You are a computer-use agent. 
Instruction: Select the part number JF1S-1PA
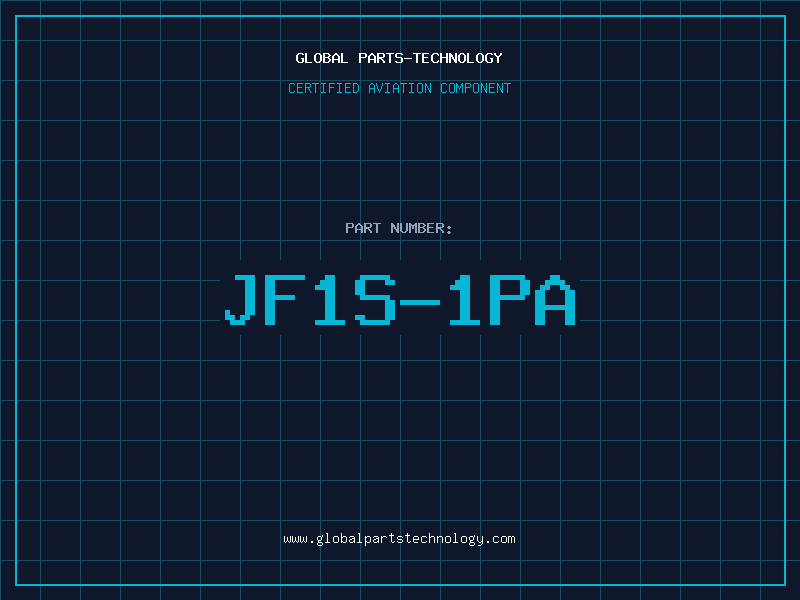tap(401, 299)
